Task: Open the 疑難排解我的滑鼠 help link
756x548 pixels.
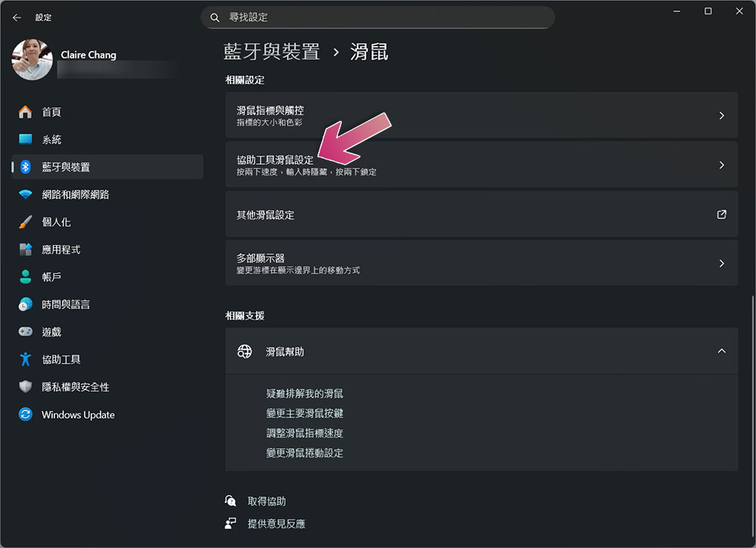Action: click(x=304, y=393)
